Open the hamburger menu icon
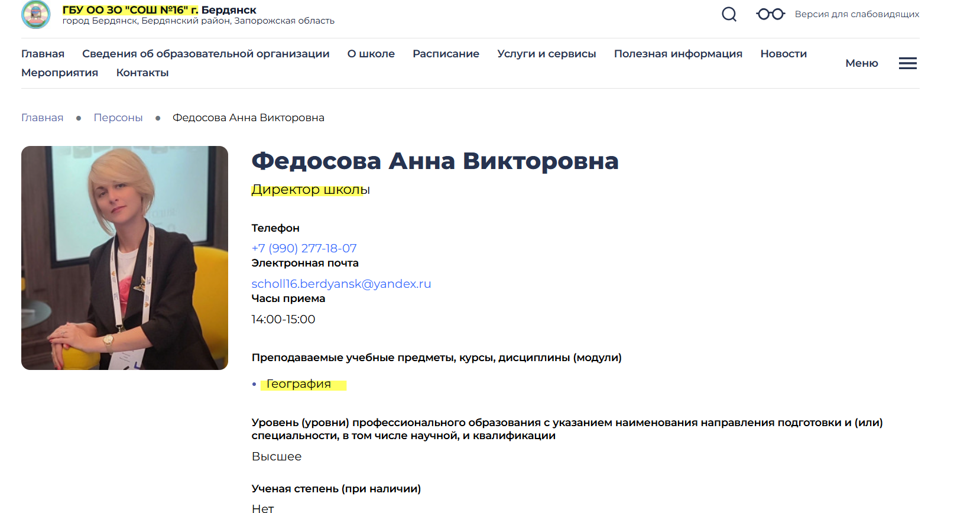The height and width of the screenshot is (513, 980). (x=908, y=63)
